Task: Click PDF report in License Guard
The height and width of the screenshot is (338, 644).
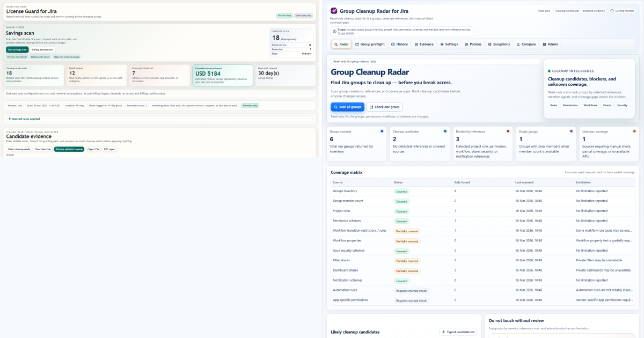Action: pos(109,149)
